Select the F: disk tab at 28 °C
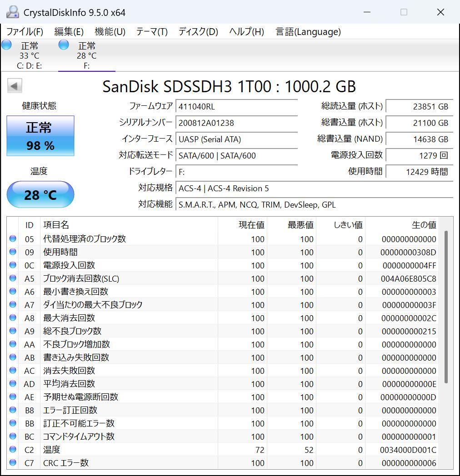The image size is (460, 476). click(87, 55)
